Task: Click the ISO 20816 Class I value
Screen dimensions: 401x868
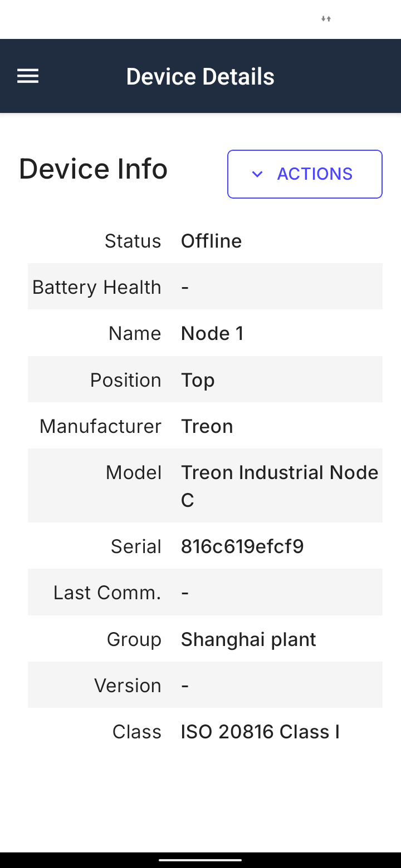Action: tap(260, 732)
